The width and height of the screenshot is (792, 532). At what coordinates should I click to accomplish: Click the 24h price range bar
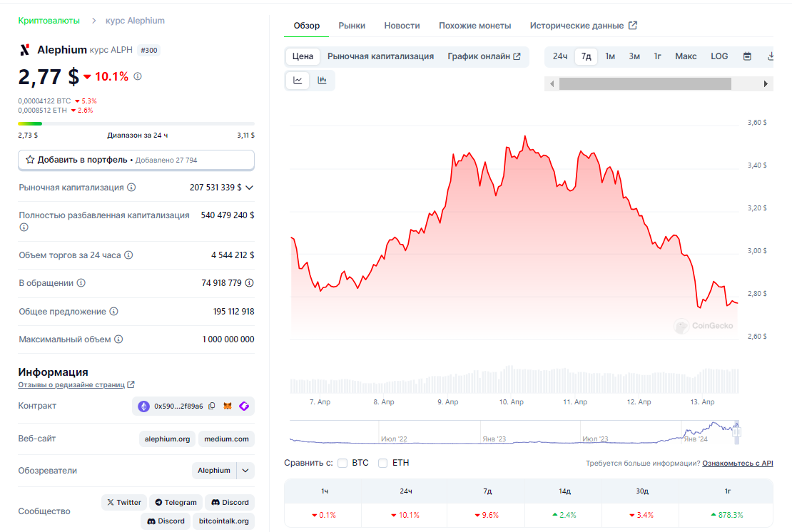[136, 123]
